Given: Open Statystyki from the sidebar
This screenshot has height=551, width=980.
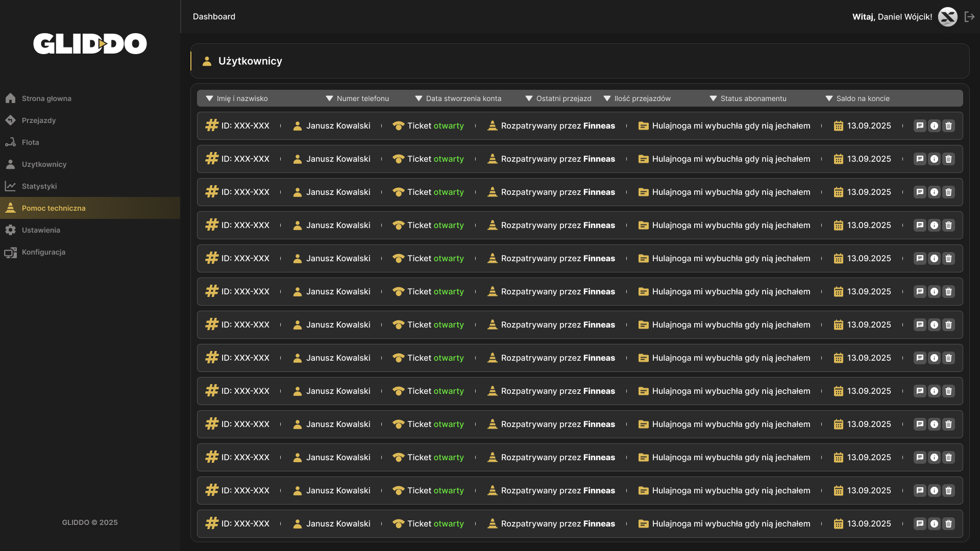Looking at the screenshot, I should (39, 186).
